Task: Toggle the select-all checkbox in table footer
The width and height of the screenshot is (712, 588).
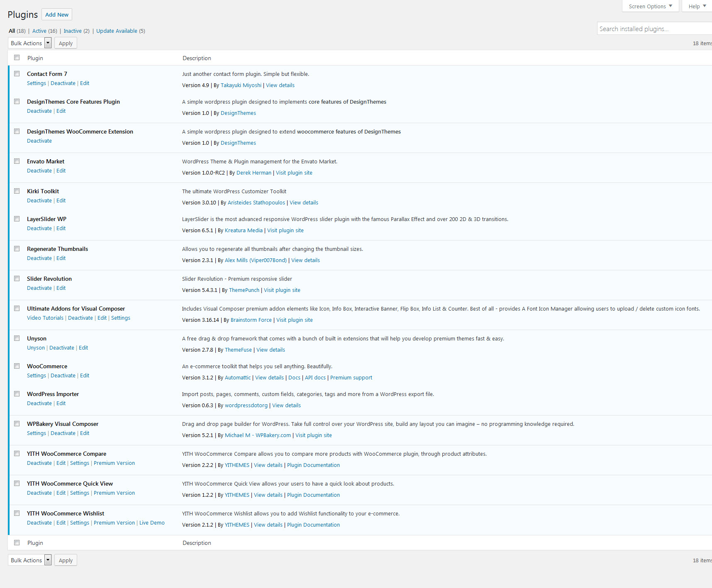Action: point(17,542)
